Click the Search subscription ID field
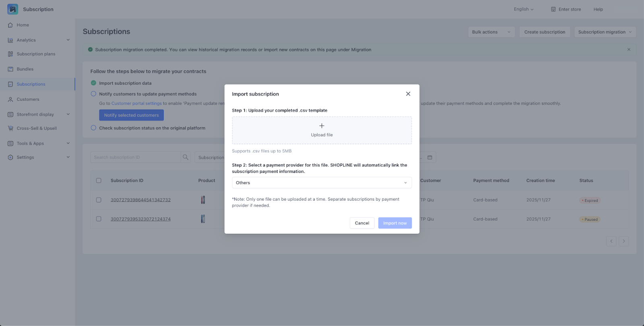This screenshot has height=326, width=644. click(136, 157)
